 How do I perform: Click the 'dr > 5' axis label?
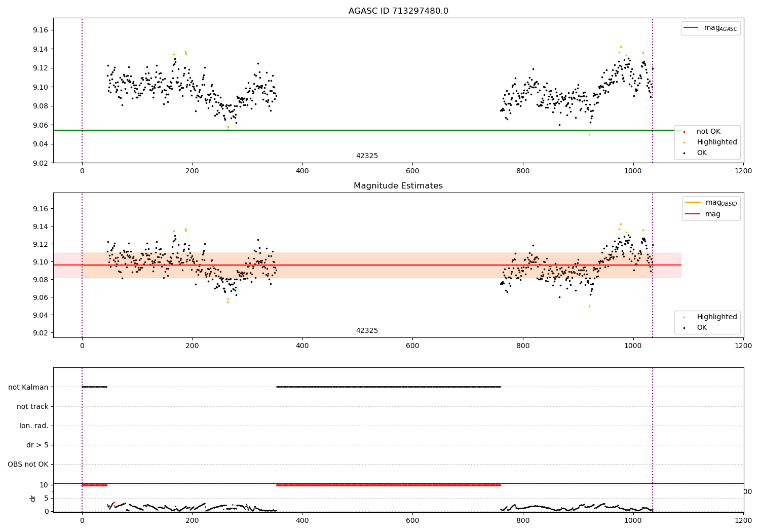pyautogui.click(x=37, y=445)
